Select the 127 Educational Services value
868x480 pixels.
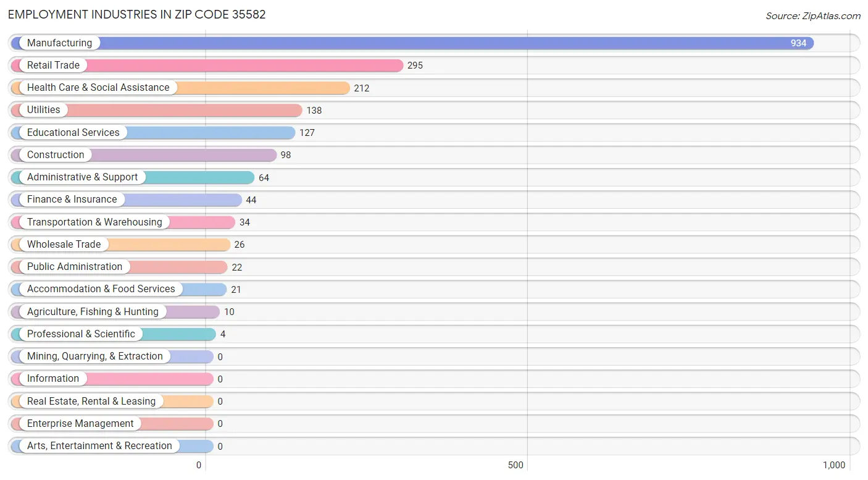[x=307, y=133]
